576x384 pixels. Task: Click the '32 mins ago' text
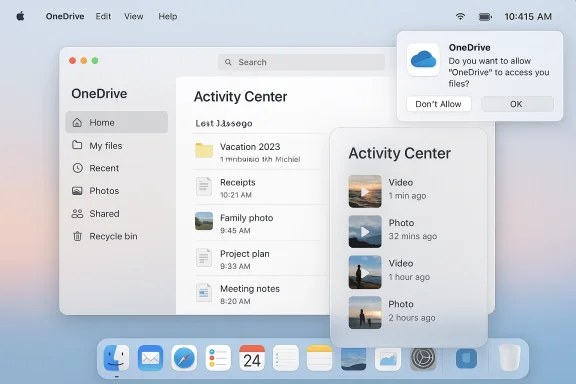click(413, 236)
